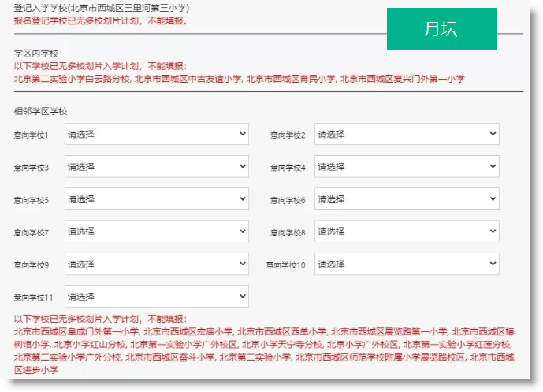Open the 意向学校5 dropdown
The image size is (543, 392).
(157, 199)
